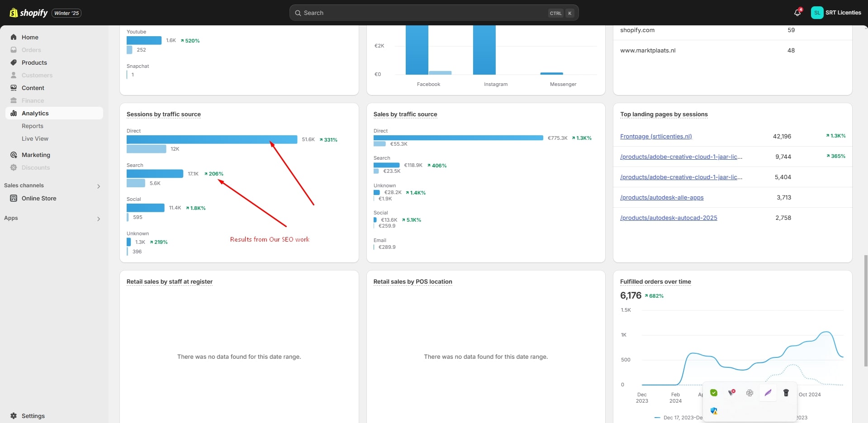The width and height of the screenshot is (868, 423).
Task: Open the Frontpage (srtlicenties.nl) link
Action: (656, 136)
